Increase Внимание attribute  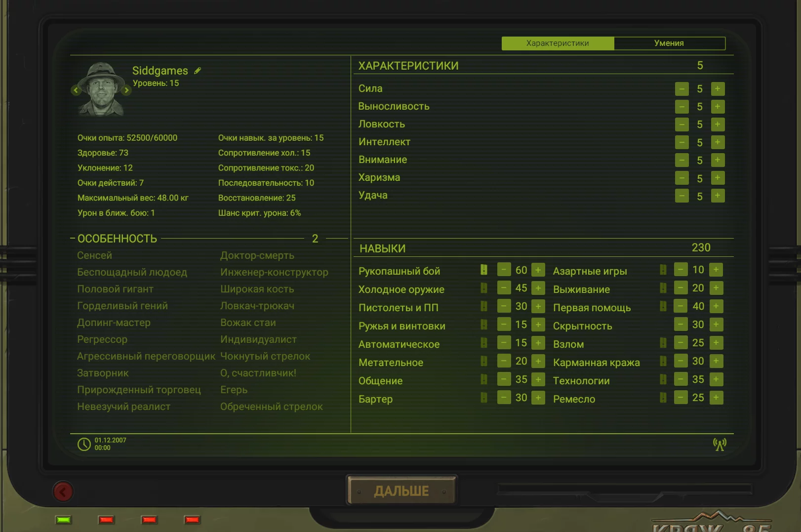pos(718,160)
